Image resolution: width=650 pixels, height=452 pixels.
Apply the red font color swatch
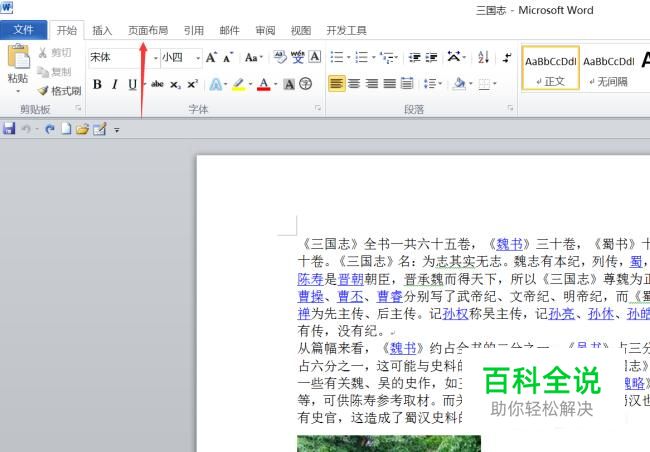pyautogui.click(x=263, y=84)
